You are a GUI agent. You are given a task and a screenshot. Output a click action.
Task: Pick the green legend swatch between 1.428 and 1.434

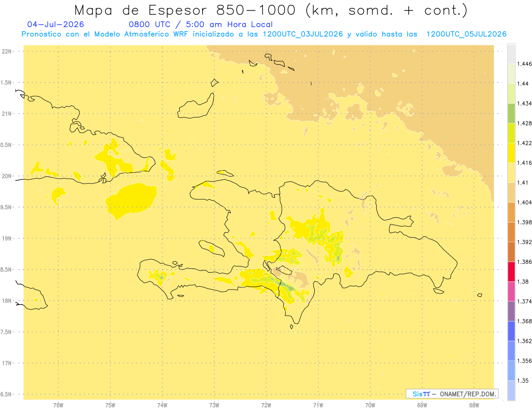point(511,113)
